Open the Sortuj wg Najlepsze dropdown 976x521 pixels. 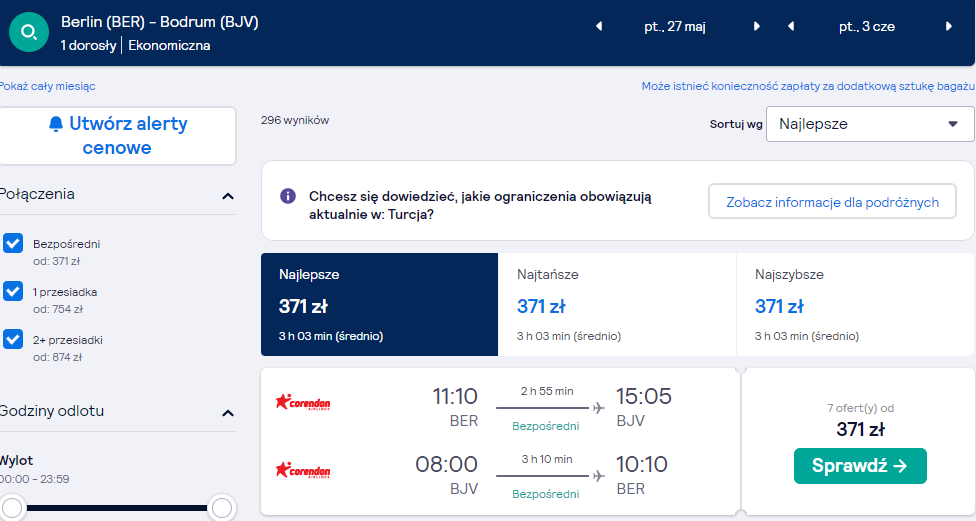[x=870, y=124]
